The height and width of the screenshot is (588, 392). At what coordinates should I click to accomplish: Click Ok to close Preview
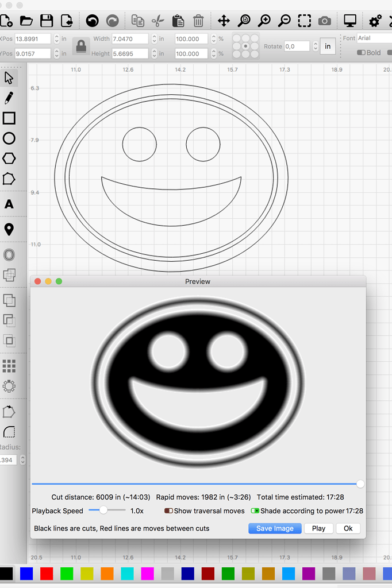pos(348,528)
